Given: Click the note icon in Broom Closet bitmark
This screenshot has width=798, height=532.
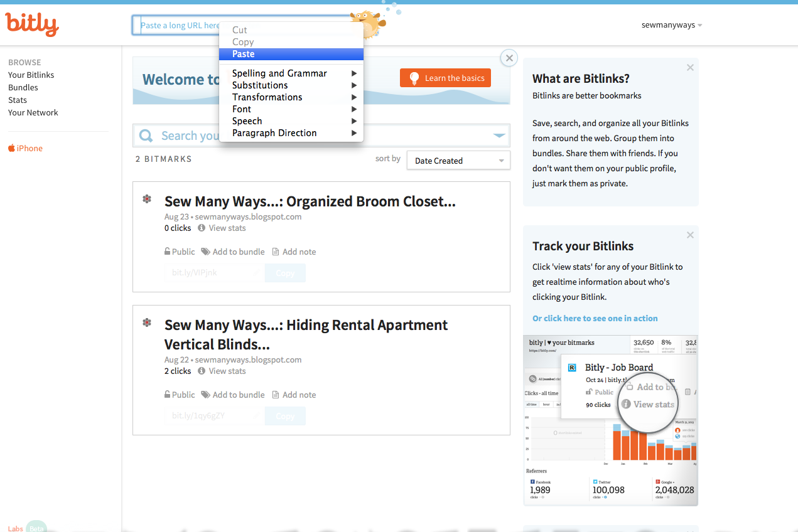Looking at the screenshot, I should 276,252.
